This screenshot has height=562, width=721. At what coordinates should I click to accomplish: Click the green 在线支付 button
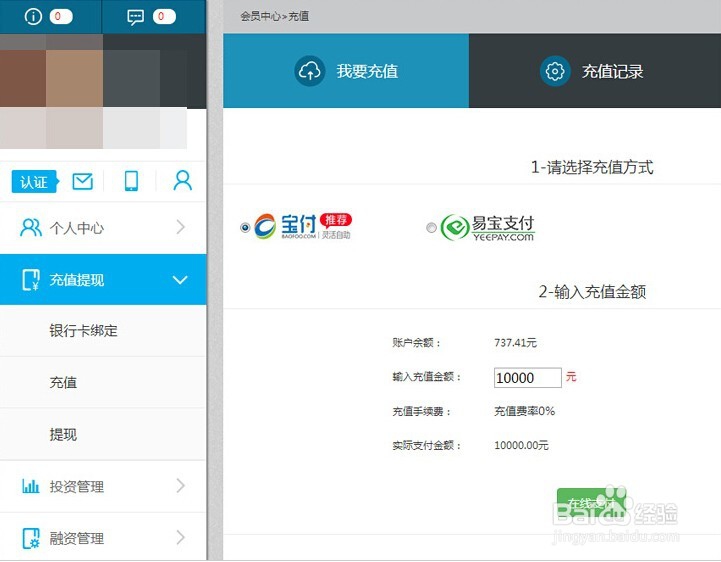tap(591, 503)
